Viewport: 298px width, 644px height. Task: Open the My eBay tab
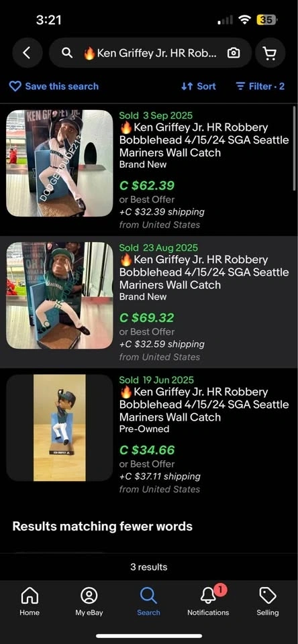[x=89, y=601]
